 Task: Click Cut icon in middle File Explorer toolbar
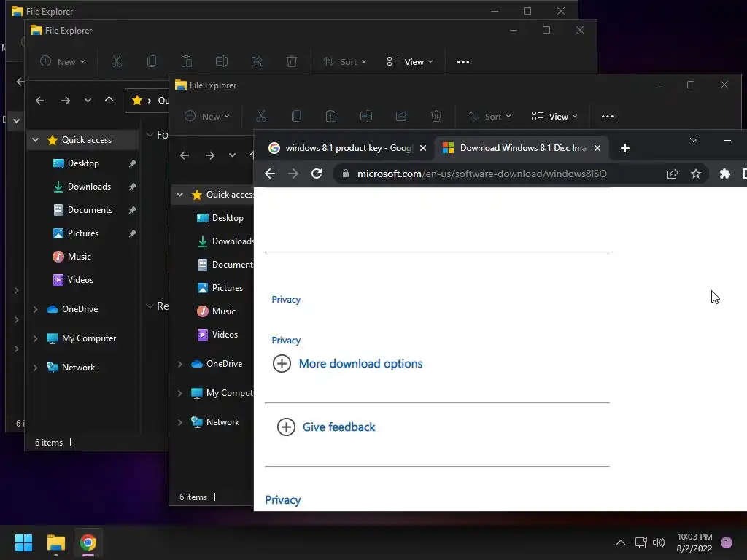tap(117, 61)
